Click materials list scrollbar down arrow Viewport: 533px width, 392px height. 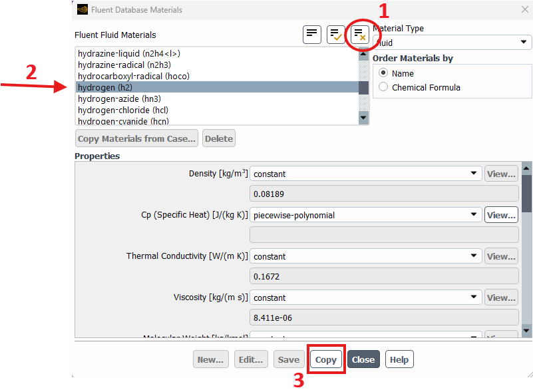tap(363, 118)
